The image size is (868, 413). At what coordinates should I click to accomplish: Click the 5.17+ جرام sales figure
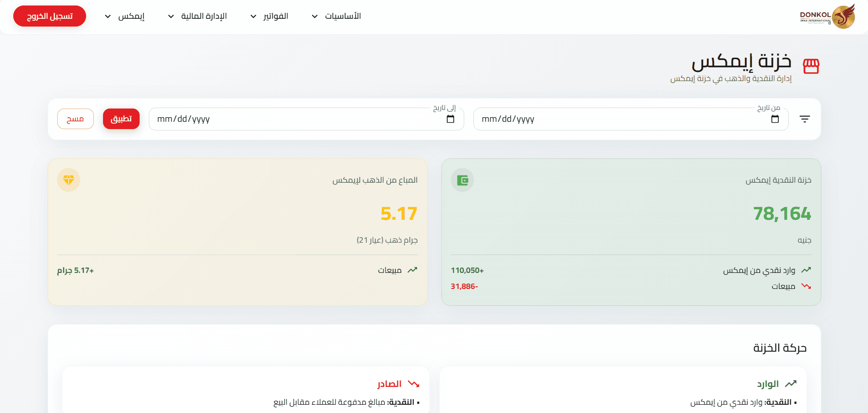tap(76, 270)
